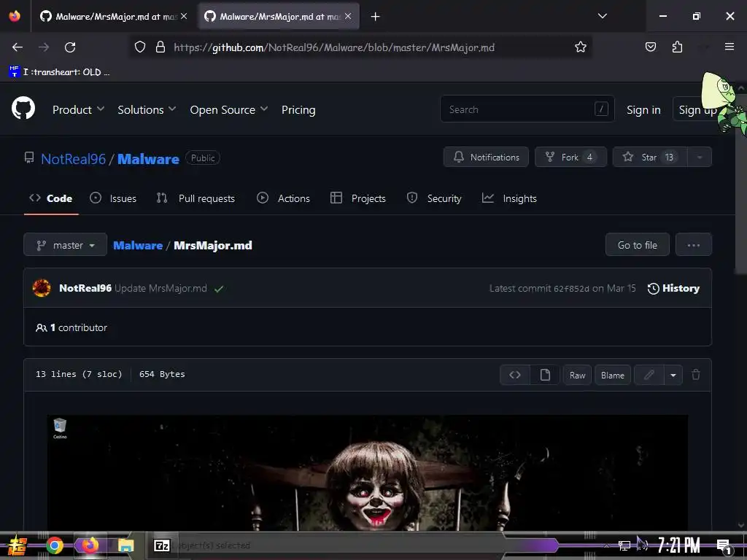This screenshot has height=560, width=747.
Task: Reload the page with refresh icon
Action: point(70,47)
